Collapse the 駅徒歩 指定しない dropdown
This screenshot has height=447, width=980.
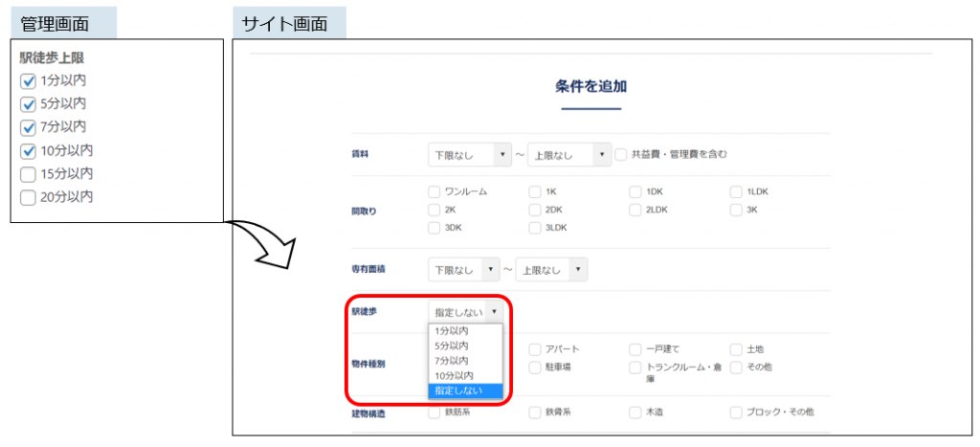click(465, 312)
